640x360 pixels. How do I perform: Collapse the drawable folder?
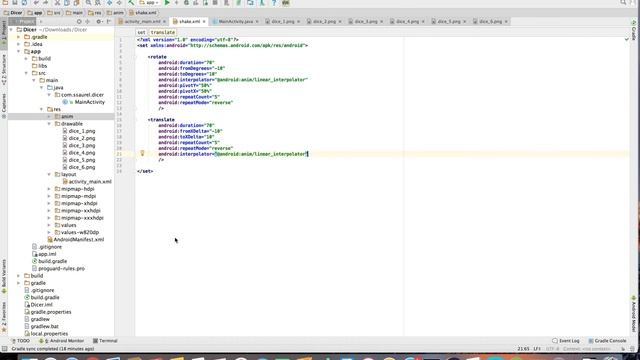click(50, 124)
